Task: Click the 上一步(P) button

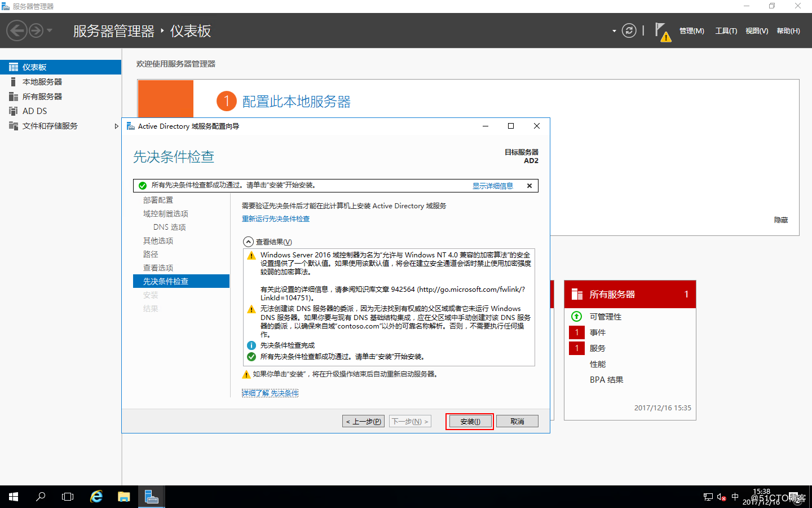Action: tap(364, 422)
